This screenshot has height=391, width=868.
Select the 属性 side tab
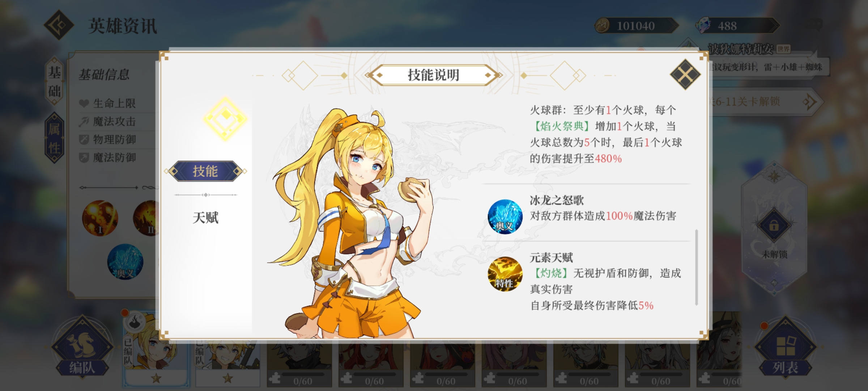55,138
